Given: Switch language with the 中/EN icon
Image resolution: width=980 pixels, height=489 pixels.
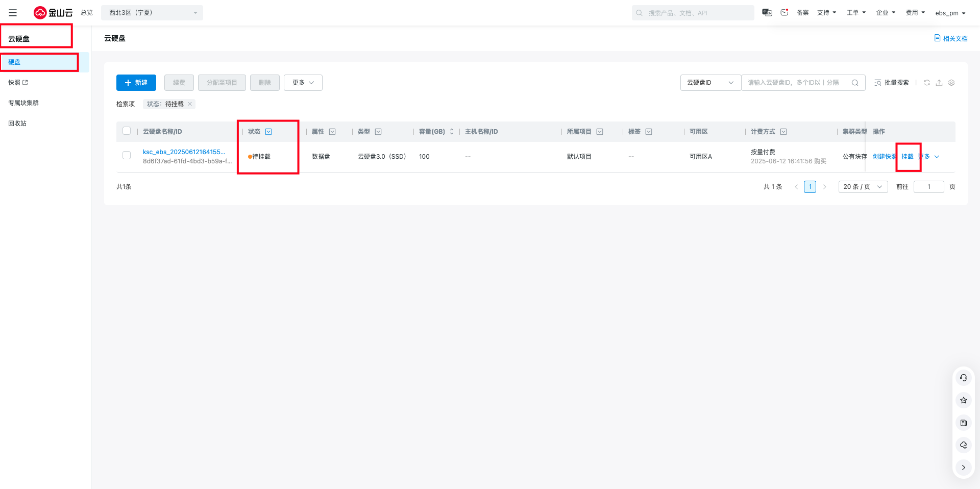Looking at the screenshot, I should (x=767, y=12).
